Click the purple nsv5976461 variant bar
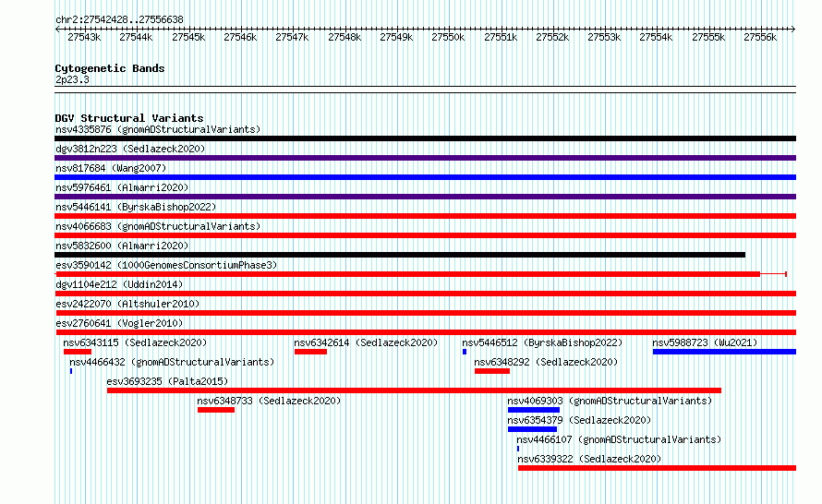822x504 pixels. coord(425,197)
